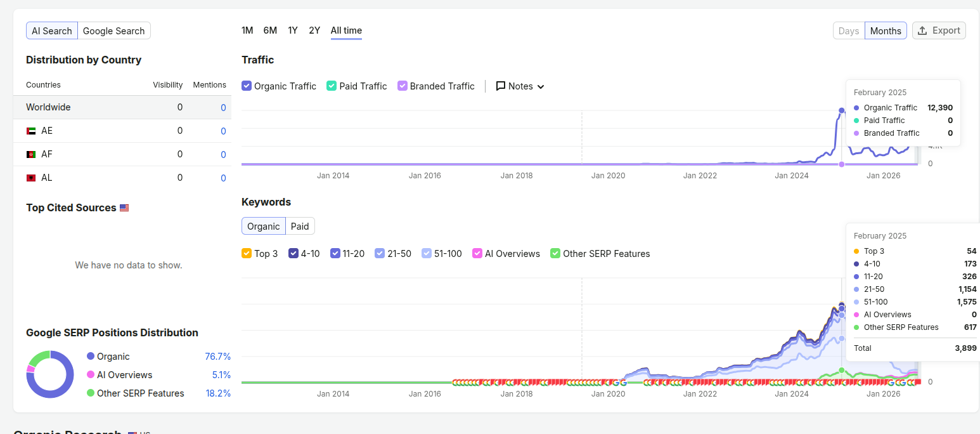Set chart granularity to Months
The width and height of the screenshot is (980, 434).
(x=886, y=30)
